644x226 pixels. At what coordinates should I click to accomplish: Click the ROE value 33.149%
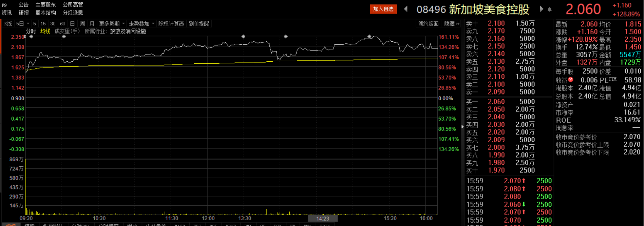tap(627, 120)
